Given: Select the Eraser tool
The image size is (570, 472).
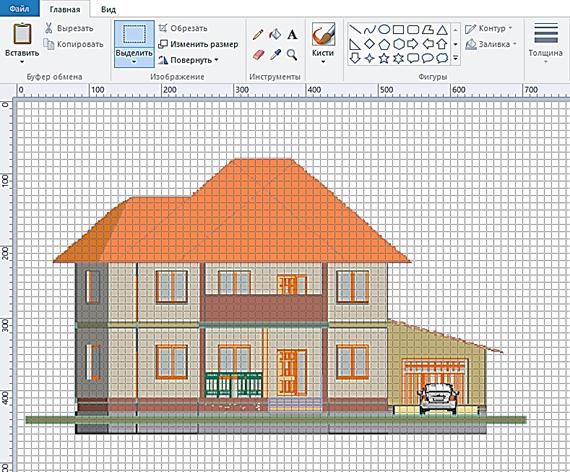Looking at the screenshot, I should click(258, 55).
